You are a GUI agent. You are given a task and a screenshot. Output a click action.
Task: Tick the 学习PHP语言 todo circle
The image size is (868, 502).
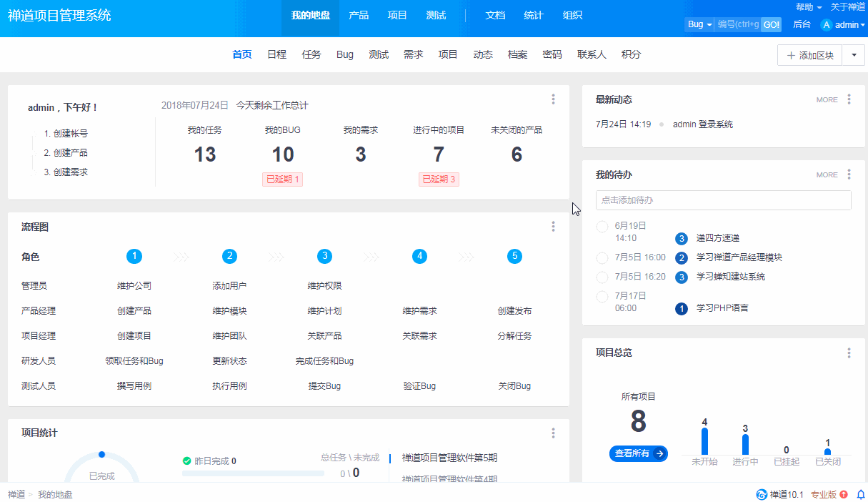(602, 296)
